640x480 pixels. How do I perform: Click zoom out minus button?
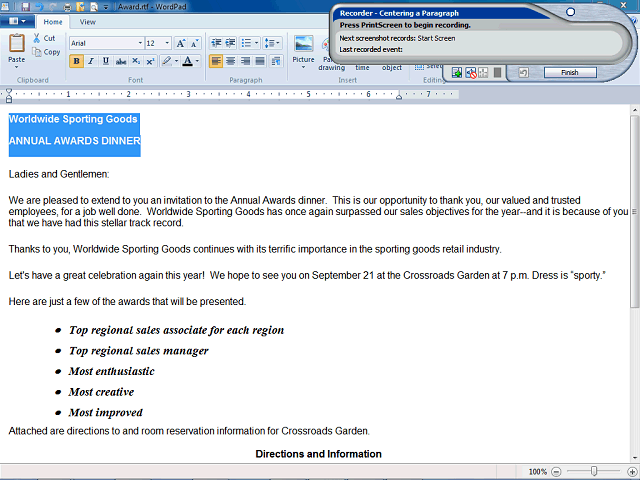point(556,472)
